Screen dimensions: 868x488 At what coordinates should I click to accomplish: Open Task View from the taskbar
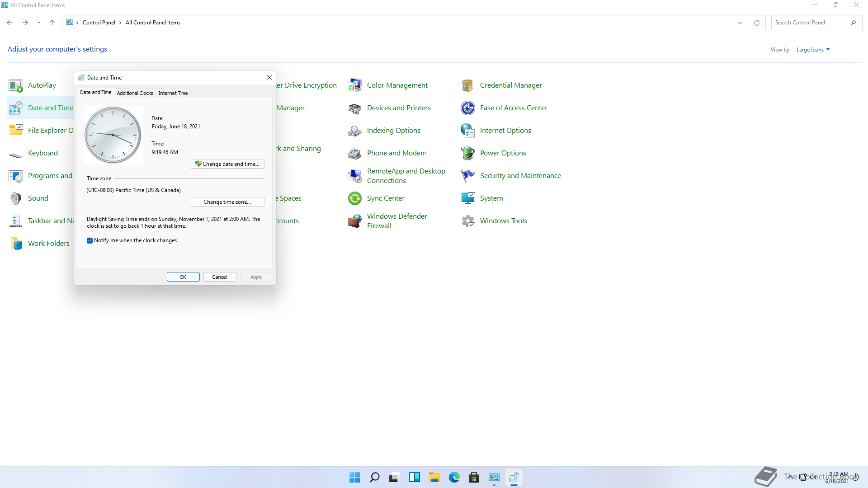pyautogui.click(x=395, y=477)
